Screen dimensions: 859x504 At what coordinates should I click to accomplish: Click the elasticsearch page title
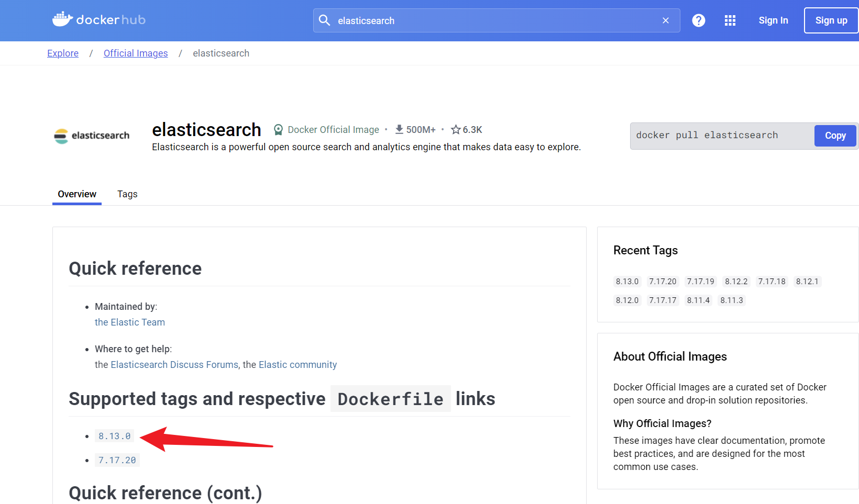tap(206, 129)
